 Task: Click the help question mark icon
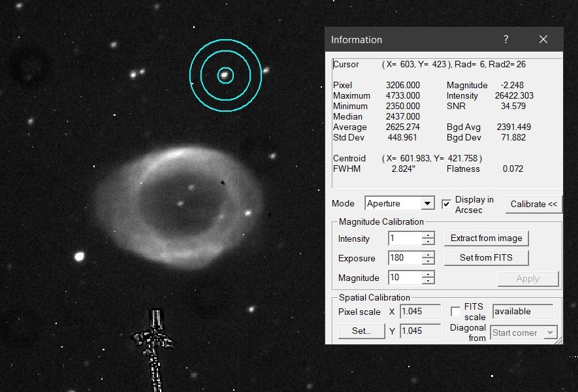point(506,39)
